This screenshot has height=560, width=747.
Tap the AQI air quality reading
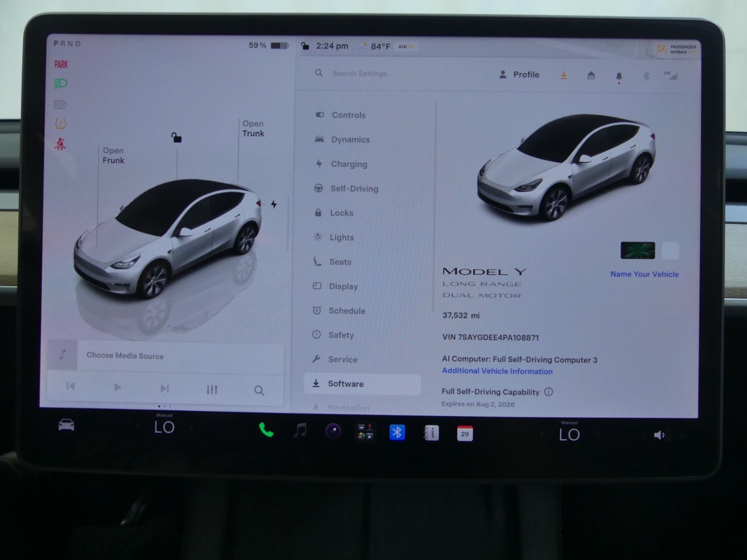[407, 47]
